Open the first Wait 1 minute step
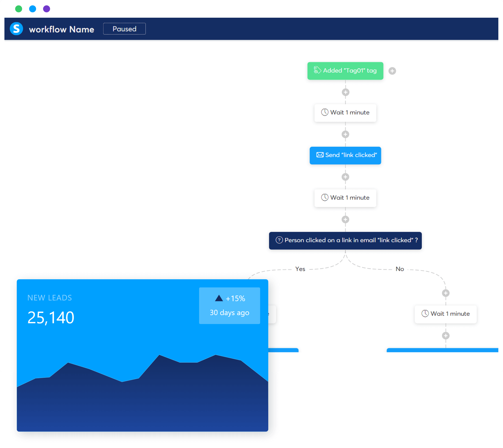The image size is (503, 448). (x=345, y=112)
